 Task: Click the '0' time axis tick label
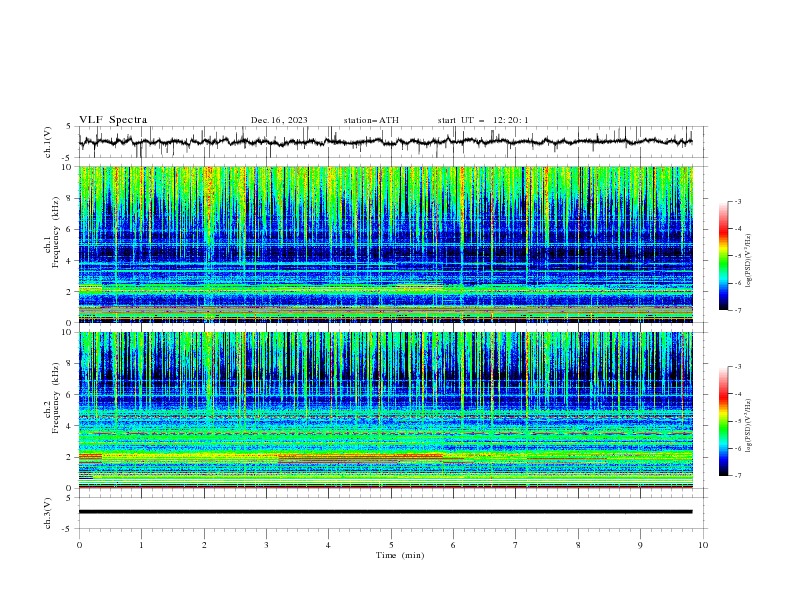[79, 545]
